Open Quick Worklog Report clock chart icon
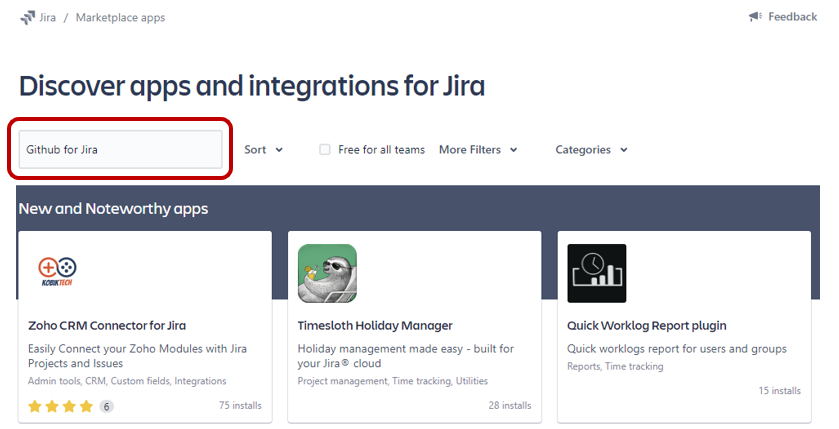839x429 pixels. click(597, 273)
